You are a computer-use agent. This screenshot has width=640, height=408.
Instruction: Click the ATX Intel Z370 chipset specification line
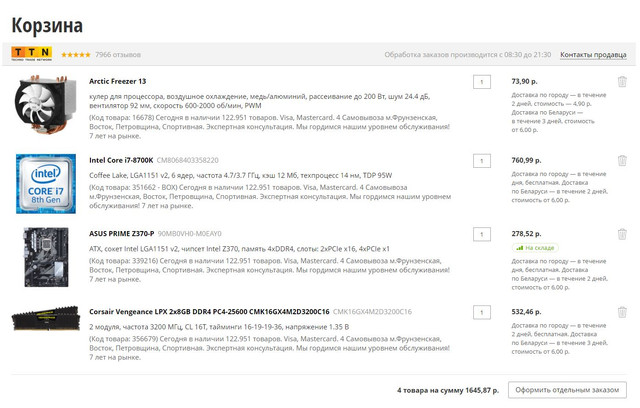point(239,249)
